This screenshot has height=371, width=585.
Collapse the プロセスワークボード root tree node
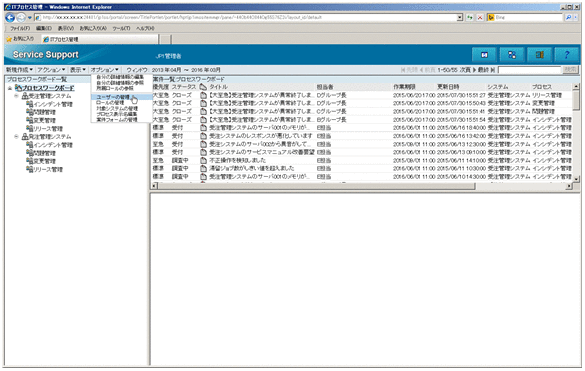10,88
